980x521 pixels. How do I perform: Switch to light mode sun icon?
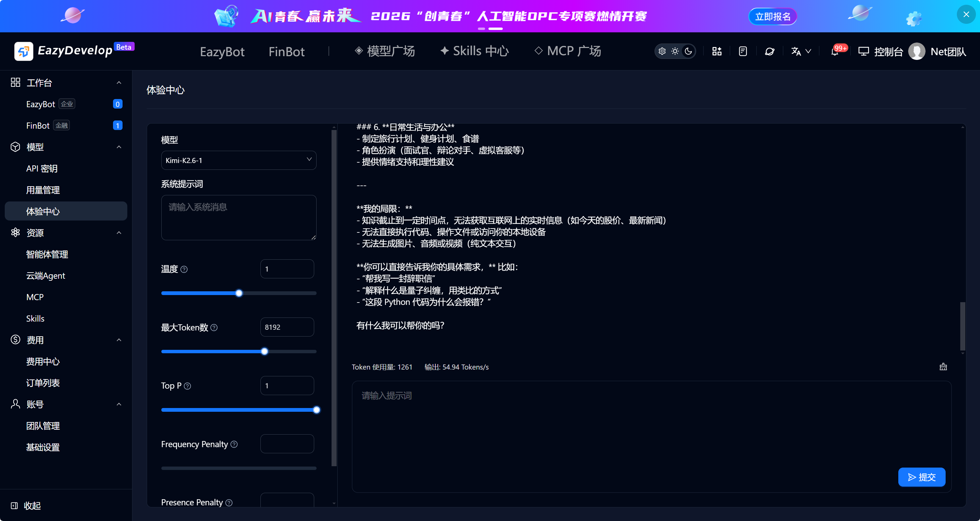(x=675, y=51)
